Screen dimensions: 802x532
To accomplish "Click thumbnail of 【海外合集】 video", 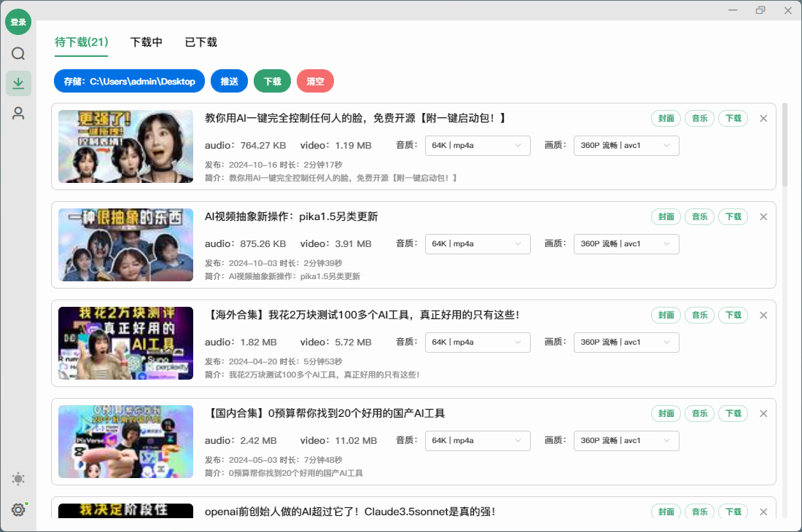I will tap(126, 343).
